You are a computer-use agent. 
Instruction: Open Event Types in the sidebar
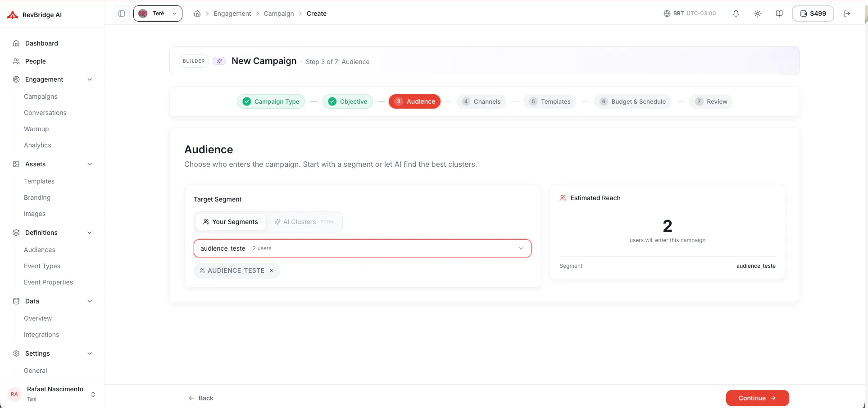point(42,266)
